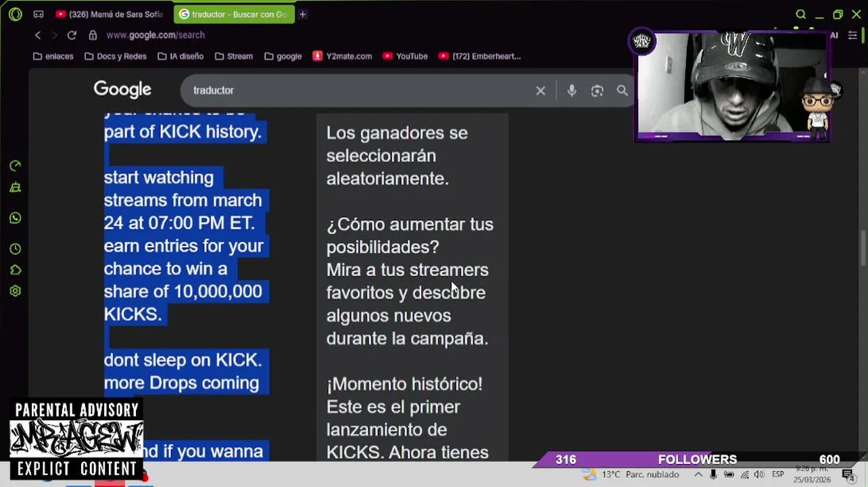Clear the search box with X

pos(541,91)
